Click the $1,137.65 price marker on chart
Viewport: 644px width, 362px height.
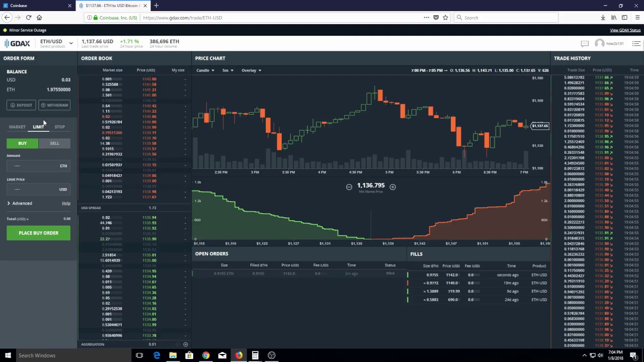coord(540,126)
